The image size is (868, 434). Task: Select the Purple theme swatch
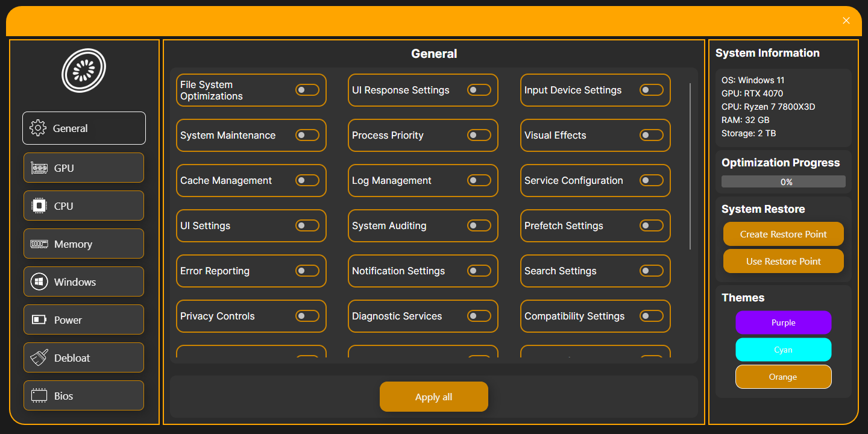coord(783,322)
